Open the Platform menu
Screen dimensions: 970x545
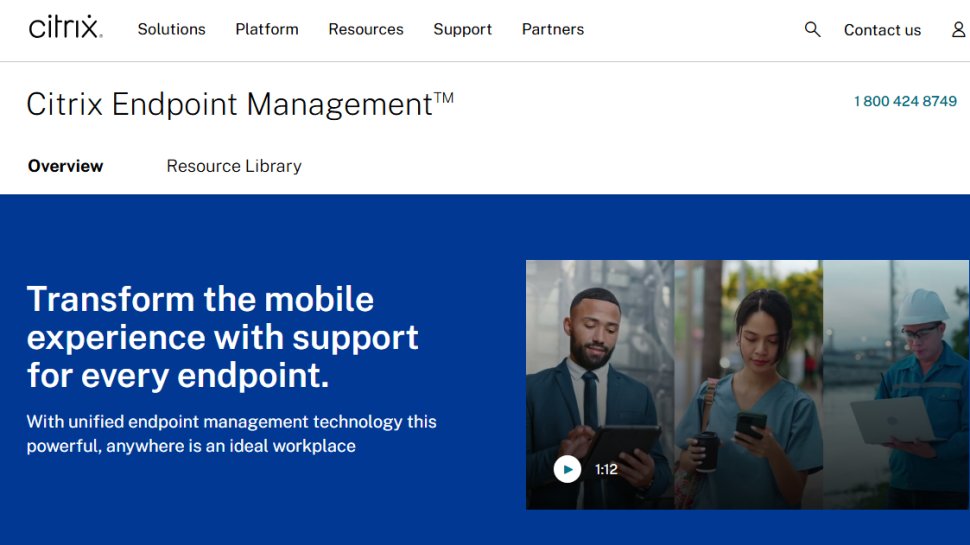(267, 29)
